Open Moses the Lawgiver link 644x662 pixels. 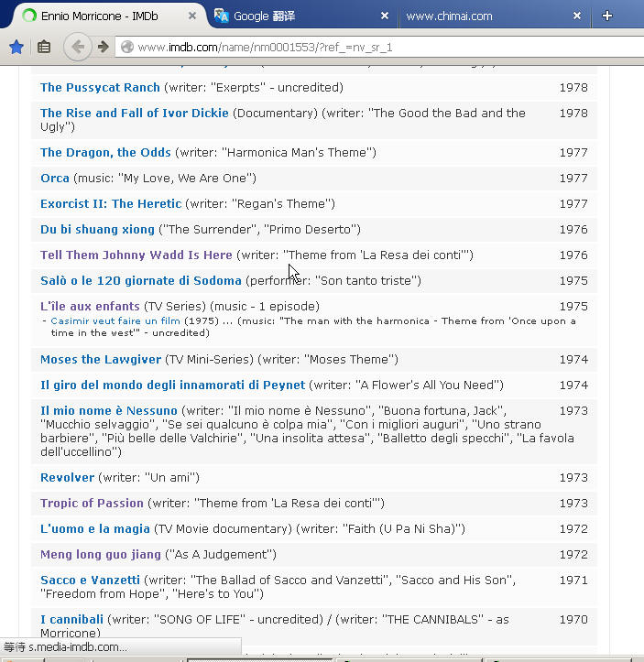[101, 360]
